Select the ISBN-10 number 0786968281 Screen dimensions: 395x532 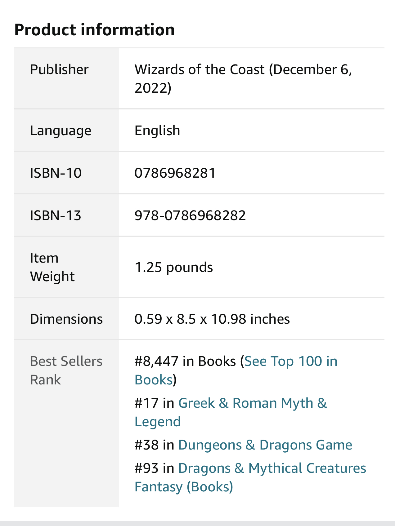[x=175, y=173]
